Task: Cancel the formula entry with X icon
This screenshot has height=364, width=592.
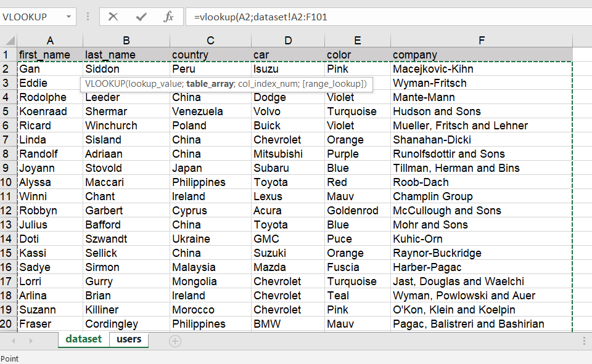Action: [x=113, y=17]
